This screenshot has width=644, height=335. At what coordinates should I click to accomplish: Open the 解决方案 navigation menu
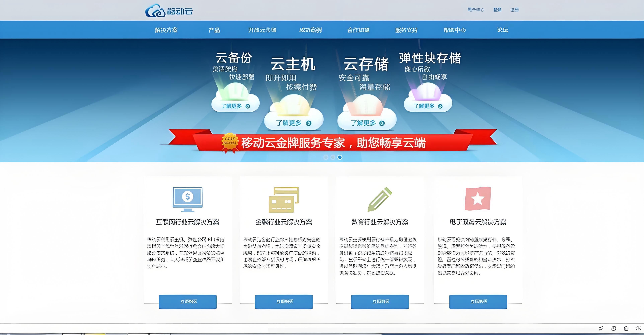[166, 30]
